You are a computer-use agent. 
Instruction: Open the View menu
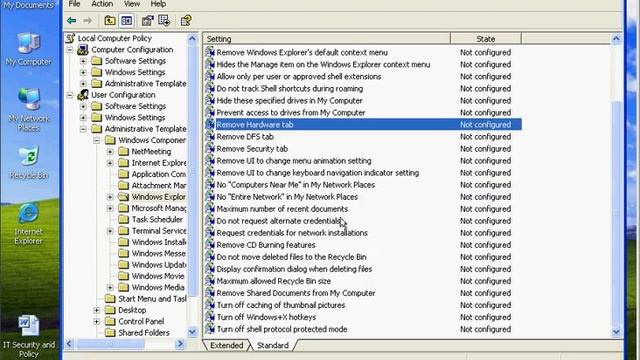tap(132, 4)
